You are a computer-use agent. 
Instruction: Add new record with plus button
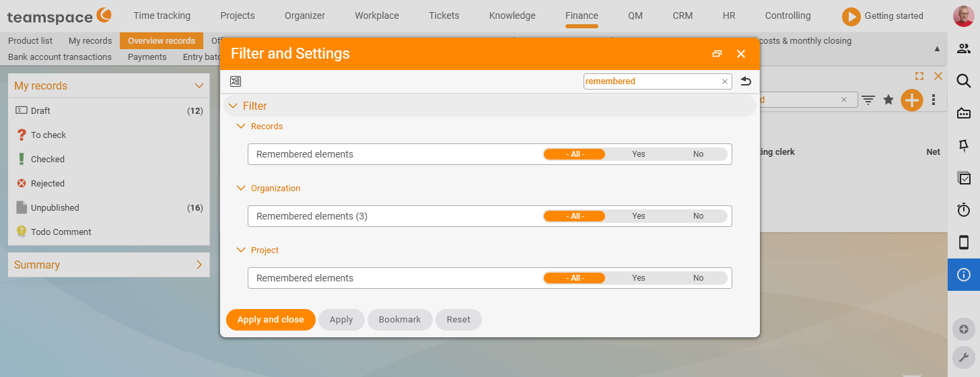(912, 100)
